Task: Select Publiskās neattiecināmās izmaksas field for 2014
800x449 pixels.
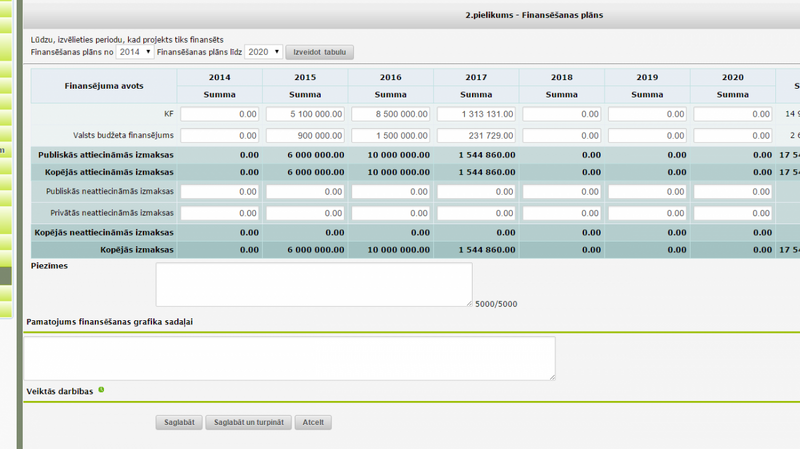Action: click(x=219, y=192)
